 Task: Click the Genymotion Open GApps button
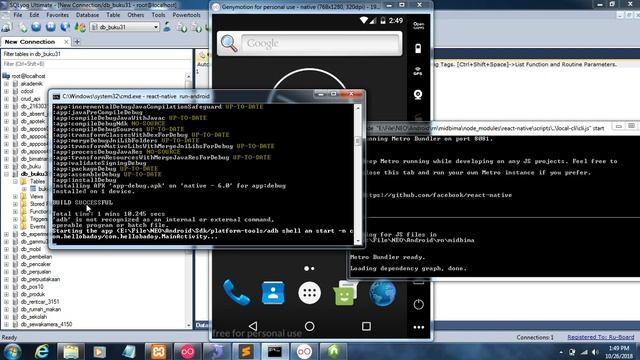click(x=418, y=26)
